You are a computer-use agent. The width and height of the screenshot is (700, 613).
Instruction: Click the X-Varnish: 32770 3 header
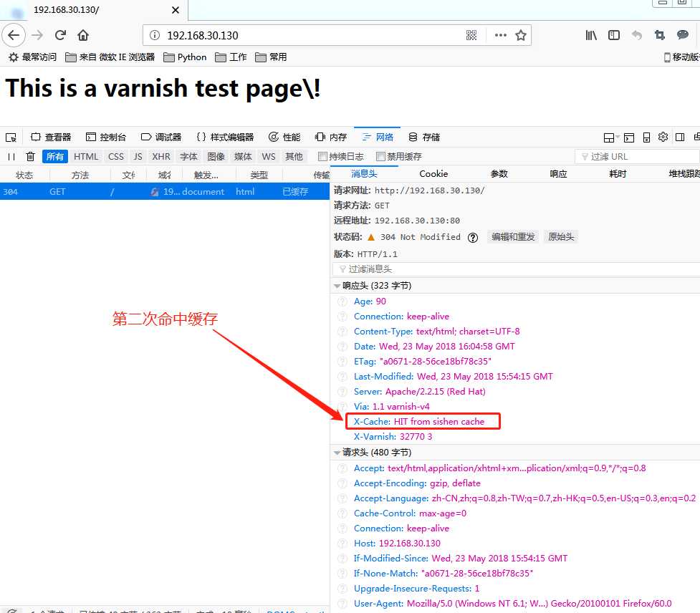[393, 437]
